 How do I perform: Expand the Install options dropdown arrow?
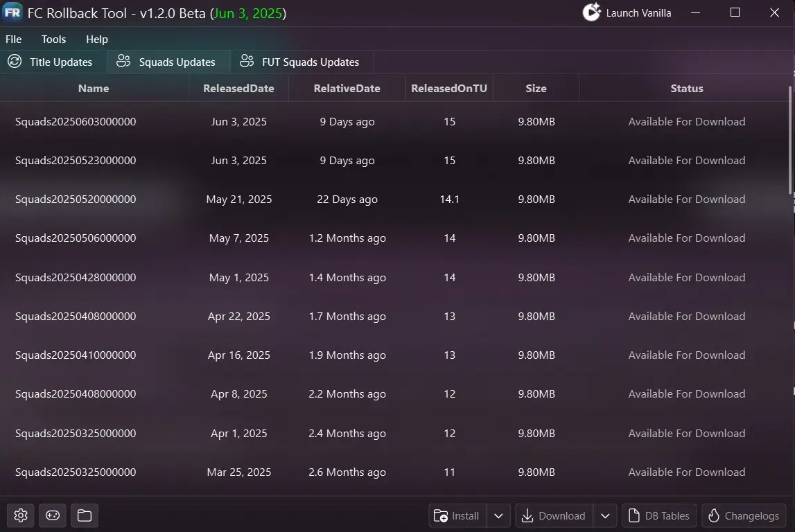(x=498, y=516)
